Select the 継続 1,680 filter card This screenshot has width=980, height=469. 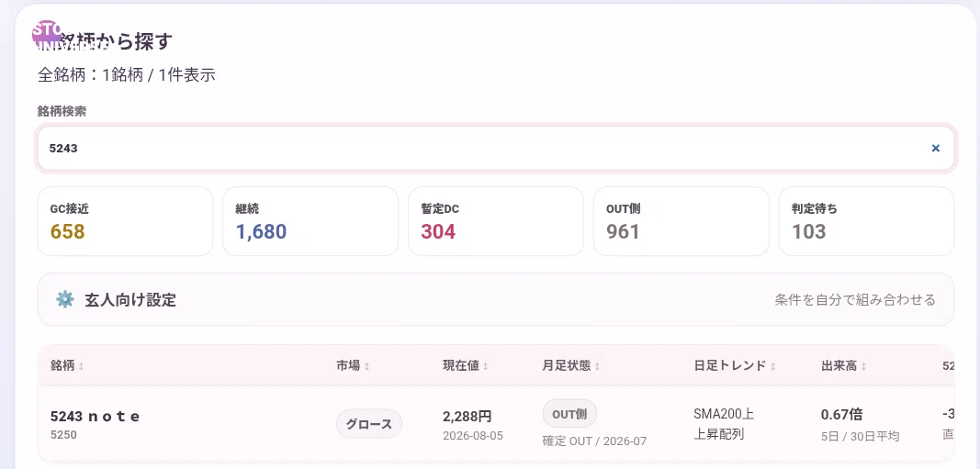coord(310,221)
